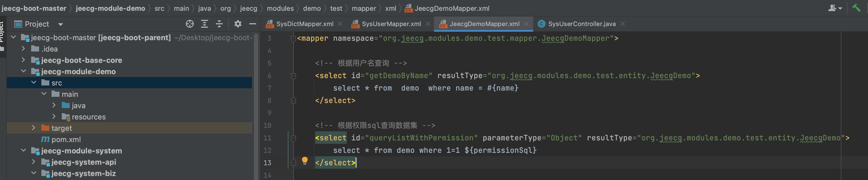Image resolution: width=868 pixels, height=180 pixels.
Task: Select the jeecg-boot-base-core module row
Action: coord(129,60)
